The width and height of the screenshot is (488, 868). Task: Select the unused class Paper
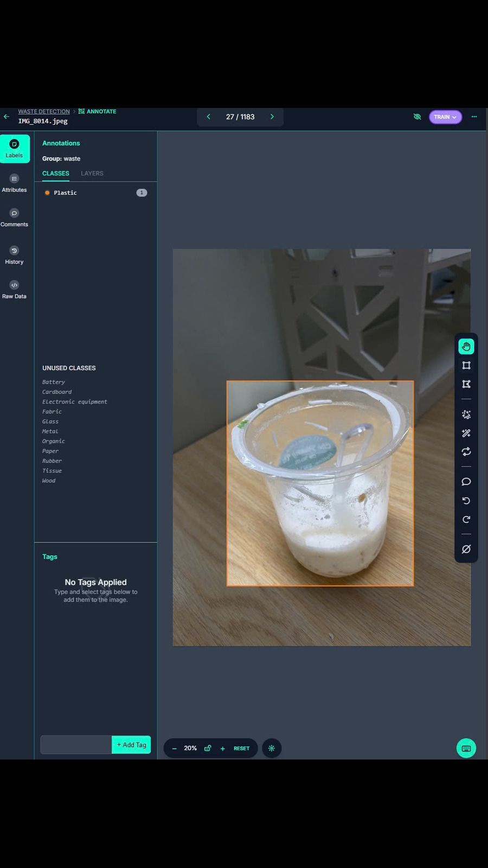coord(50,451)
